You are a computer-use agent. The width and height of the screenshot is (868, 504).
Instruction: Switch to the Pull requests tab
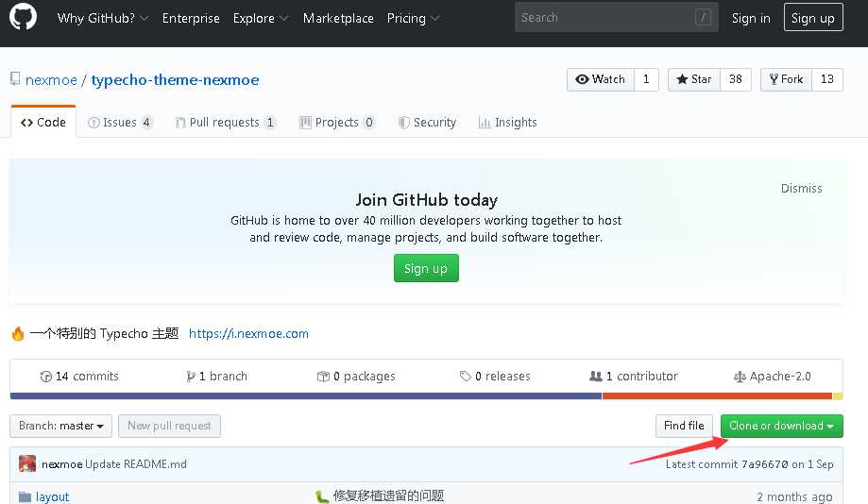[x=226, y=123]
